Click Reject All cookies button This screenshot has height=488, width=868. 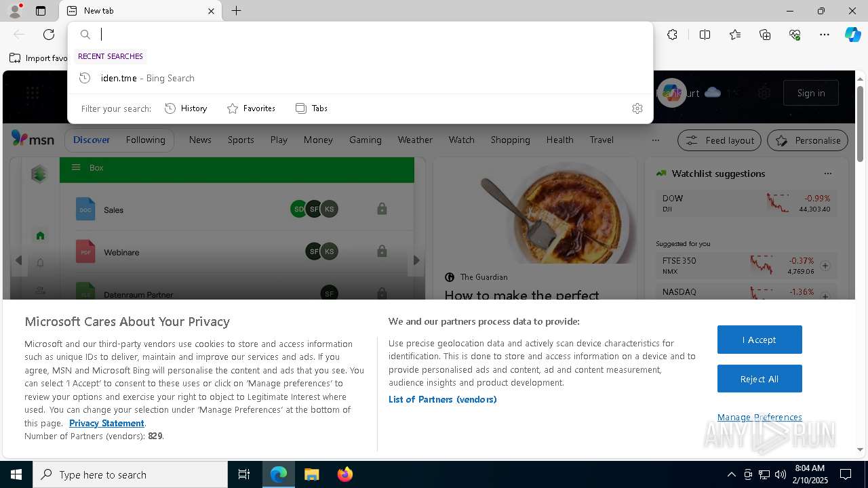pyautogui.click(x=759, y=379)
